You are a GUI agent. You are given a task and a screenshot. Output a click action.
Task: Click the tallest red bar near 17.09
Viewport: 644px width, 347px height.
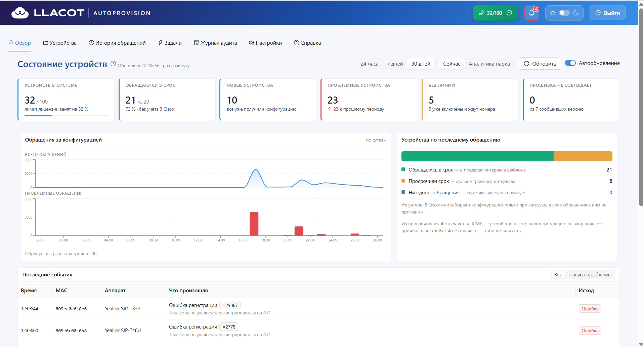pos(254,224)
